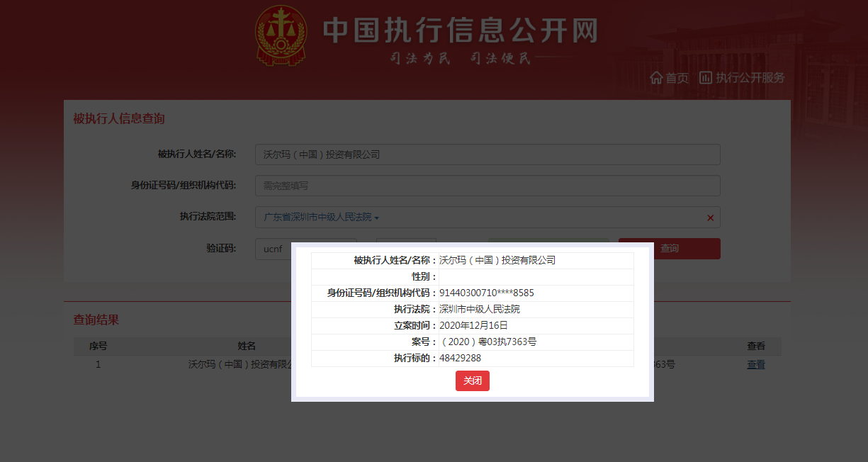Click the 执行法院范围 form label
This screenshot has height=462, width=868.
click(x=208, y=217)
